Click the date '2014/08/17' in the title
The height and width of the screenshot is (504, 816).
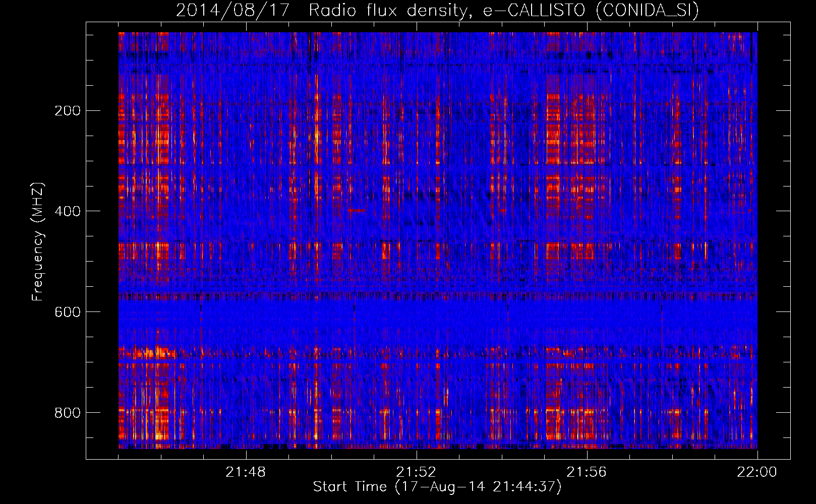pos(233,11)
